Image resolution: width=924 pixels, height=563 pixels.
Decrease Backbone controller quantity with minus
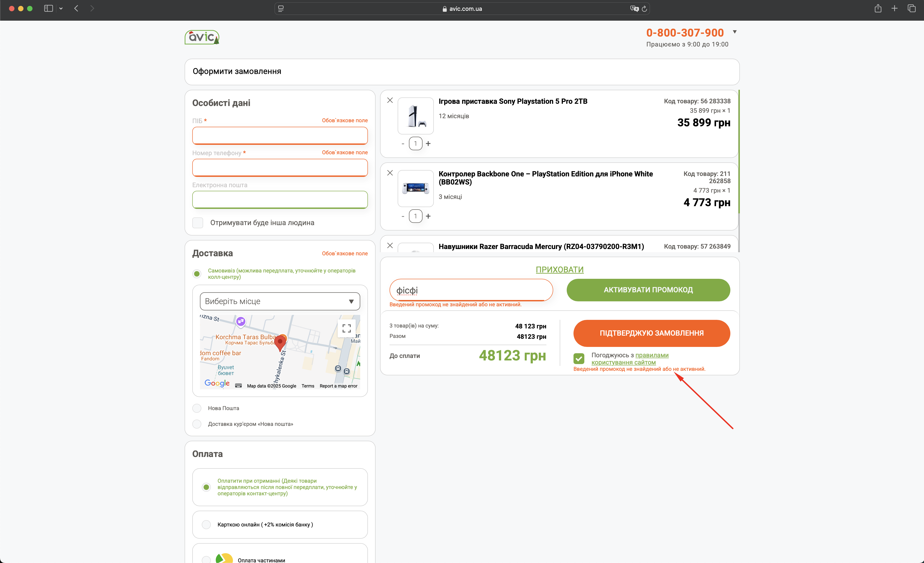click(403, 216)
